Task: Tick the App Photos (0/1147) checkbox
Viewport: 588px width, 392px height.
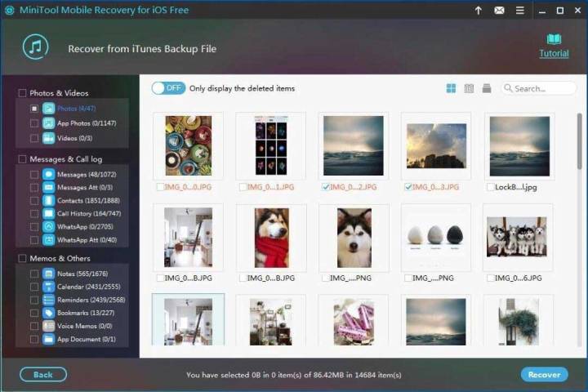Action: [34, 123]
